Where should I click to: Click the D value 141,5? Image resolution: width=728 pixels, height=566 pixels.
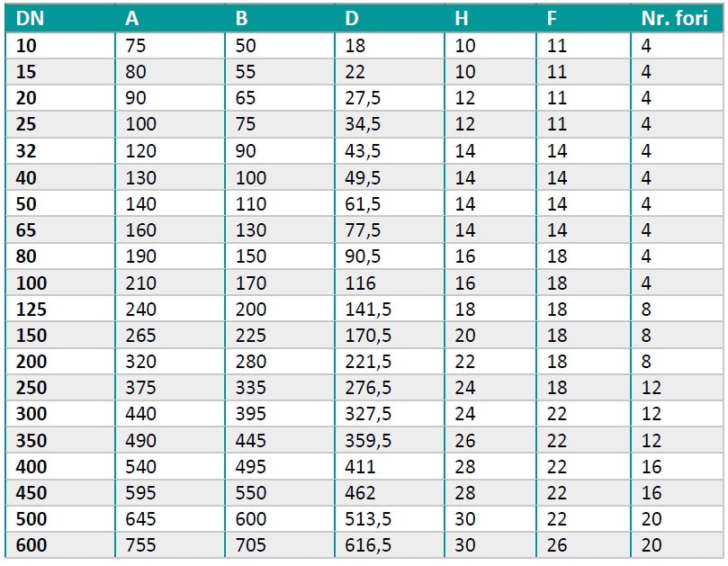368,310
